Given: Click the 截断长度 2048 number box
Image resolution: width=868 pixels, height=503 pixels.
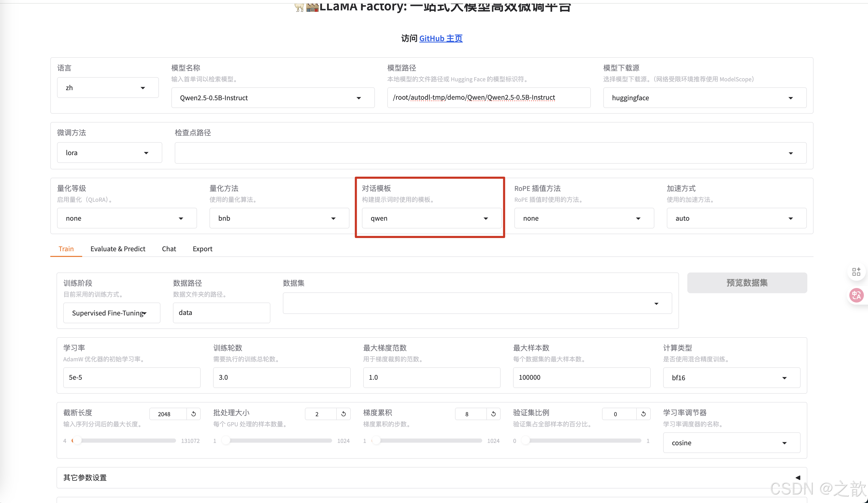Looking at the screenshot, I should pos(169,414).
